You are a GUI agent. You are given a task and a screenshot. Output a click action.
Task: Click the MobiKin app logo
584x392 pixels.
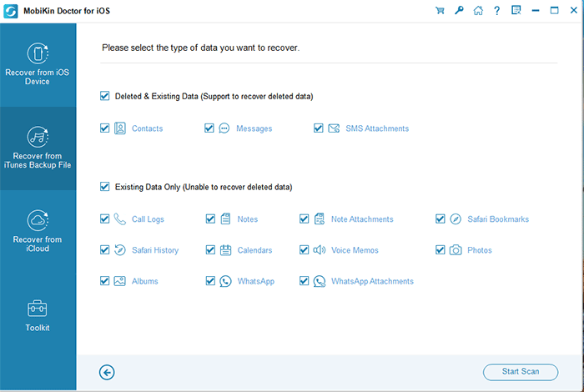coord(10,11)
